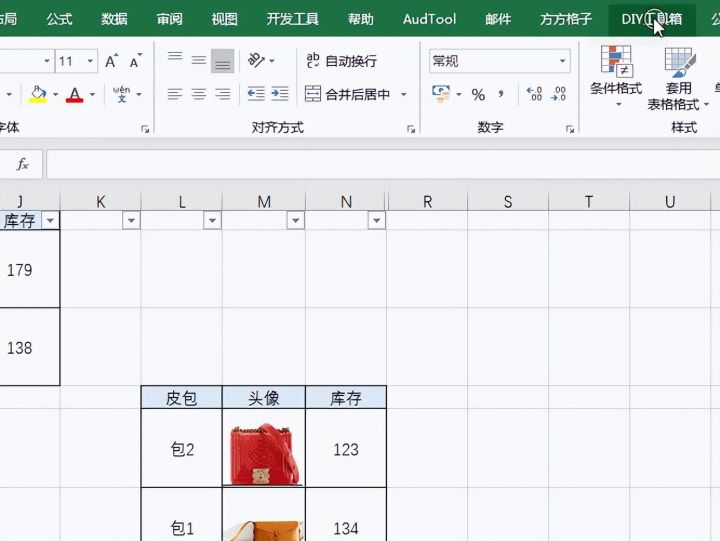
Task: Open font size 11 dropdown
Action: coord(90,61)
